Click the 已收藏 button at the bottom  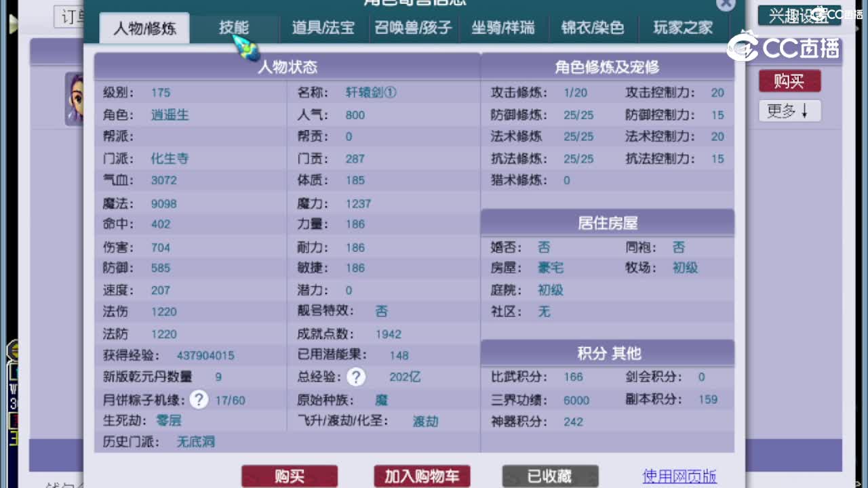[550, 476]
